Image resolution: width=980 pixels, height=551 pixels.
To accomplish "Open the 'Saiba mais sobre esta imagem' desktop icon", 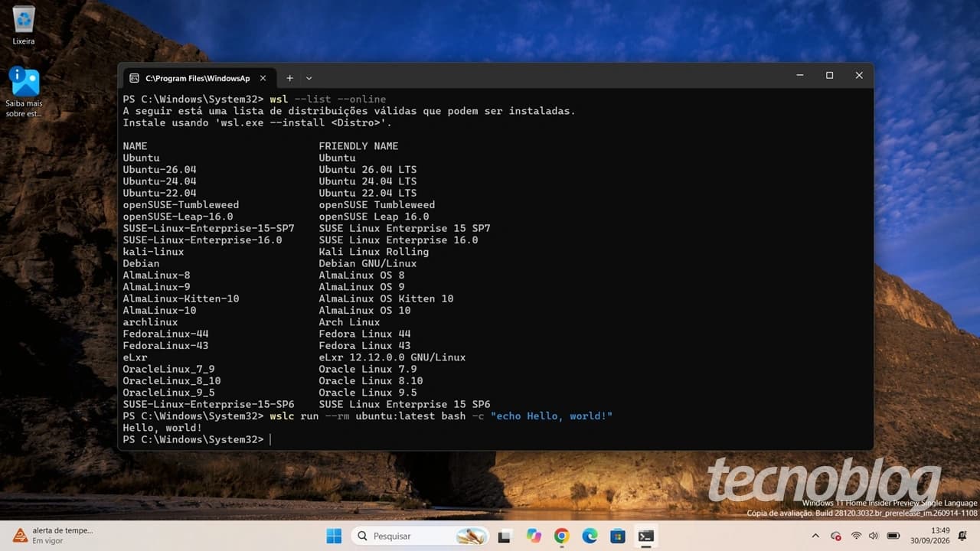I will pos(24,92).
